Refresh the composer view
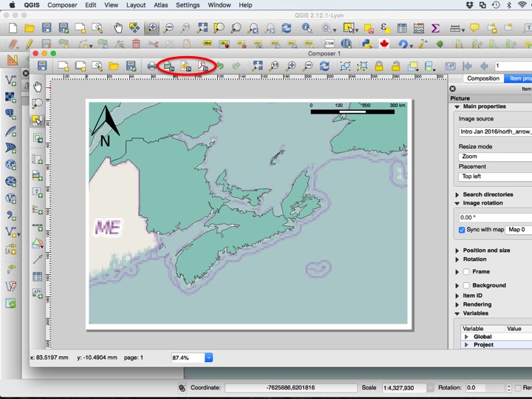 (324, 66)
